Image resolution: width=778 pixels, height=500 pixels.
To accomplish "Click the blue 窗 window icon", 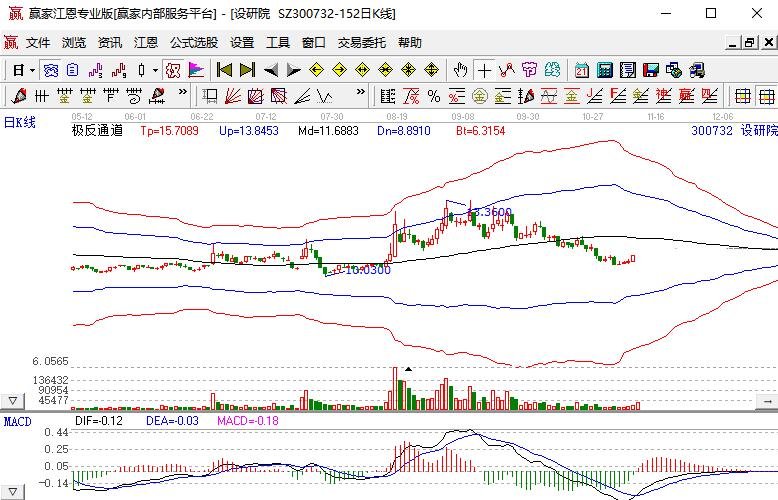I will [51, 70].
